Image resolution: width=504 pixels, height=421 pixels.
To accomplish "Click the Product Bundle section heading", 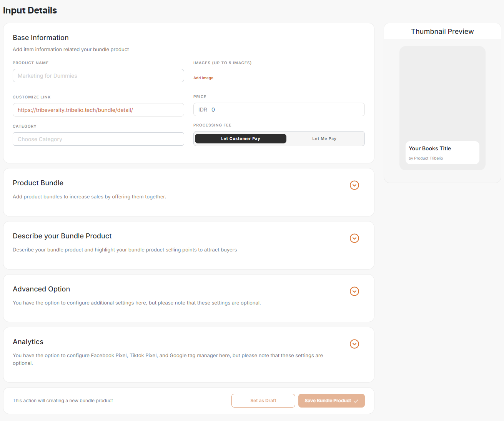I will click(38, 183).
